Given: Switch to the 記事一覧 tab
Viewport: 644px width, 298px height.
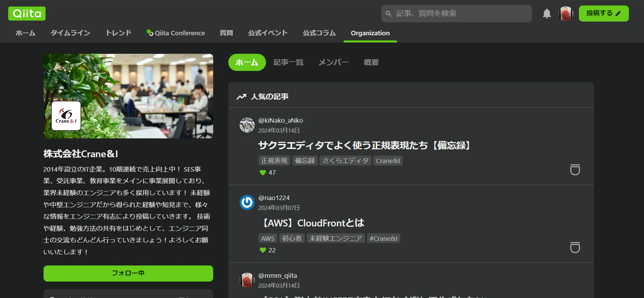Looking at the screenshot, I should tap(289, 62).
